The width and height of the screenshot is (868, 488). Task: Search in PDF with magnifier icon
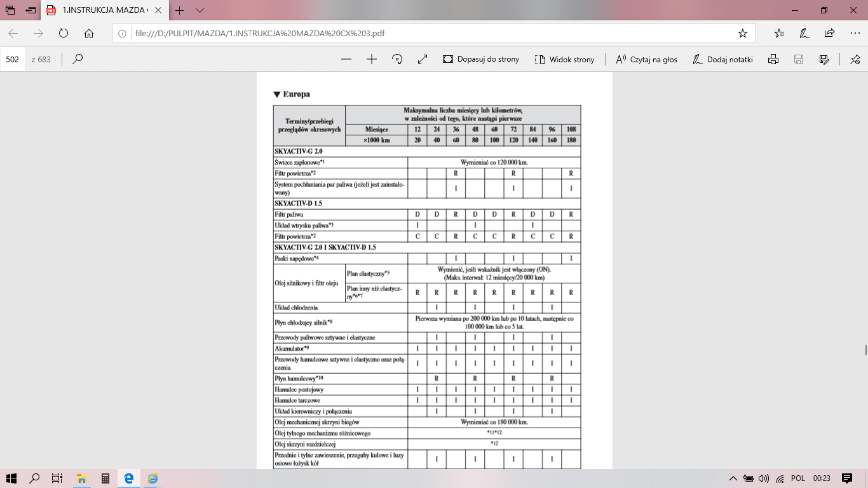[x=78, y=59]
